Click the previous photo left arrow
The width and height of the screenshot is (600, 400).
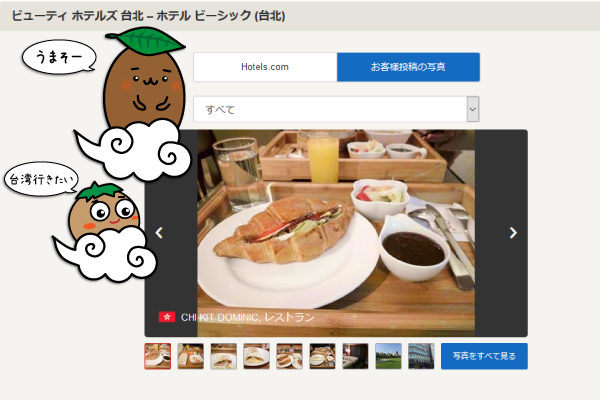158,233
